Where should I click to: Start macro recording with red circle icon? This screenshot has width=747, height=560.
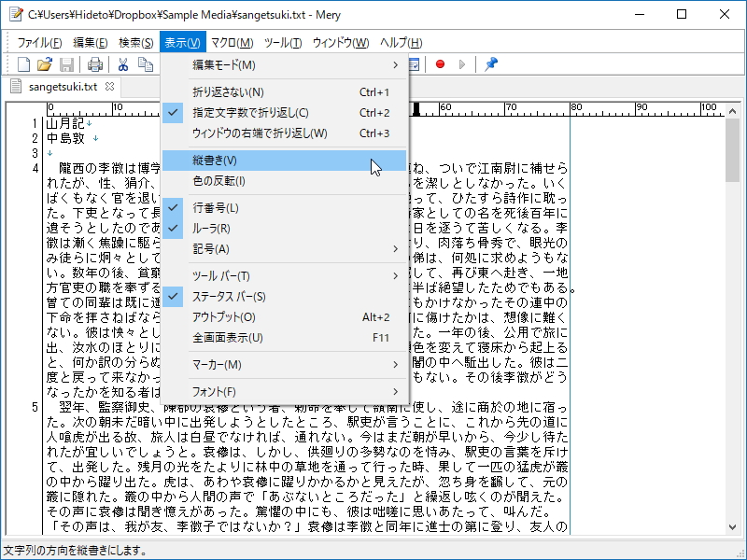(440, 63)
